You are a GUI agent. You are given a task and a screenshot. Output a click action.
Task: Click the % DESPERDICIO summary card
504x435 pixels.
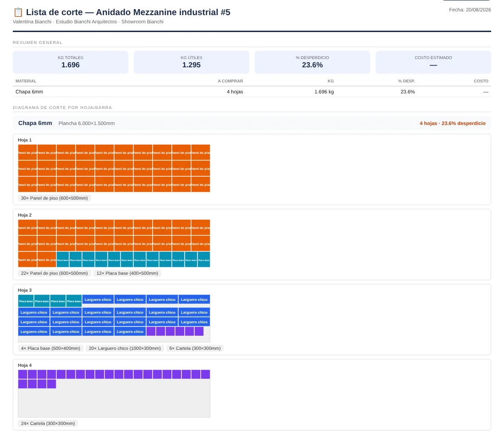(312, 62)
